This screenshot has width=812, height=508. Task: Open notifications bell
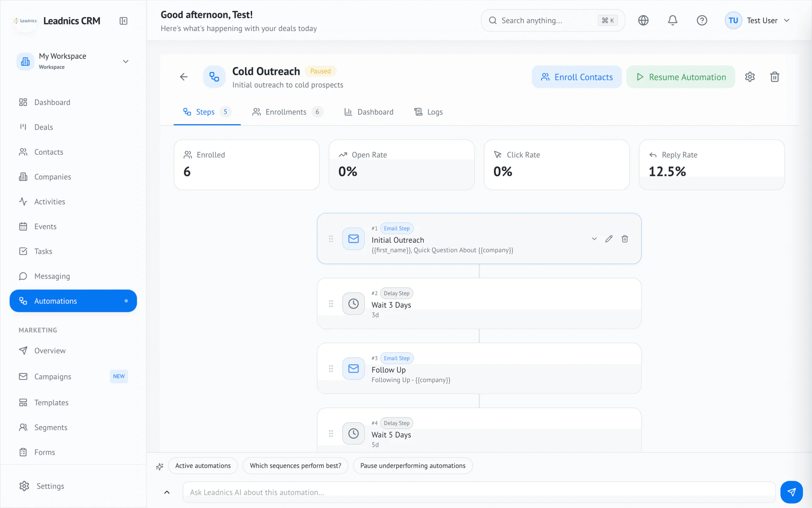pyautogui.click(x=672, y=20)
